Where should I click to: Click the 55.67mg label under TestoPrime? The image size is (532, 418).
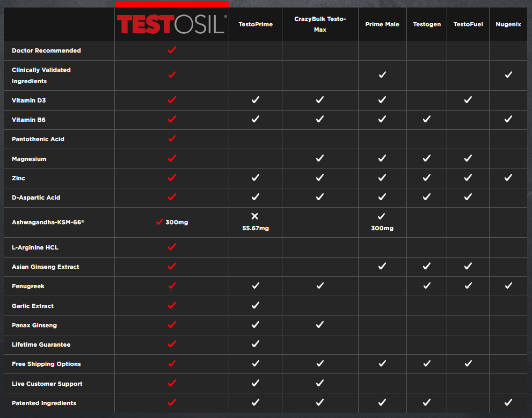pos(255,228)
